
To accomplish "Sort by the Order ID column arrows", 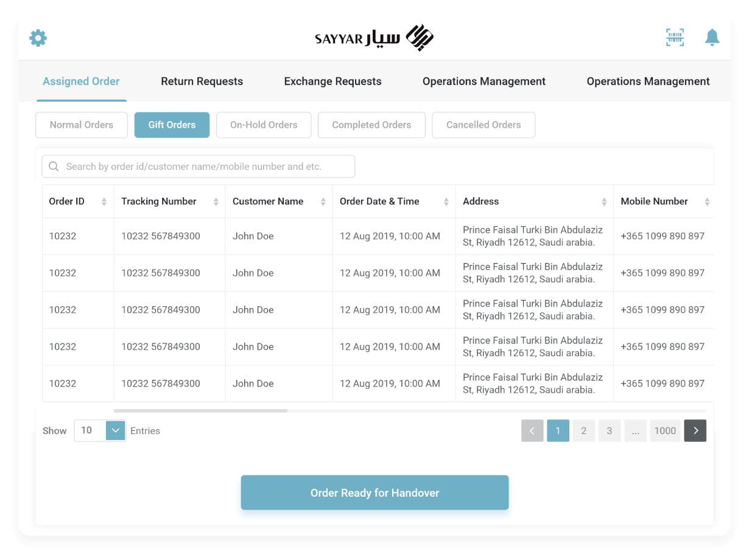I will (104, 201).
